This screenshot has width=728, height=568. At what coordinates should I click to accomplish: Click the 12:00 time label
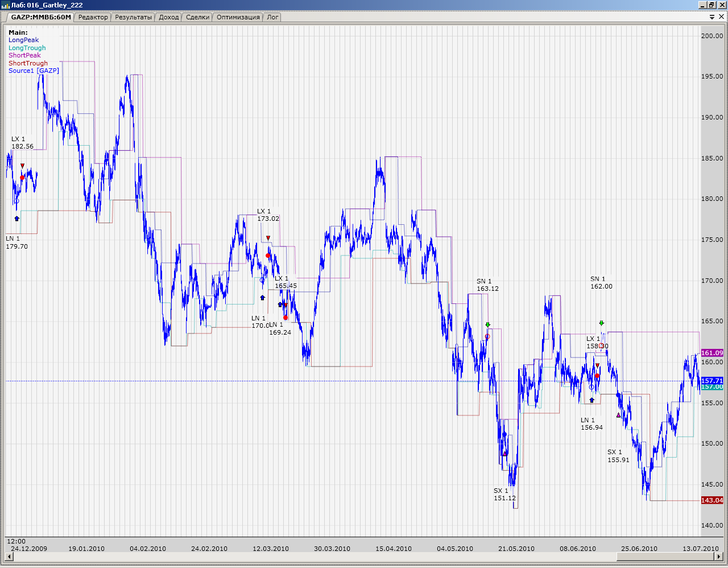click(16, 541)
